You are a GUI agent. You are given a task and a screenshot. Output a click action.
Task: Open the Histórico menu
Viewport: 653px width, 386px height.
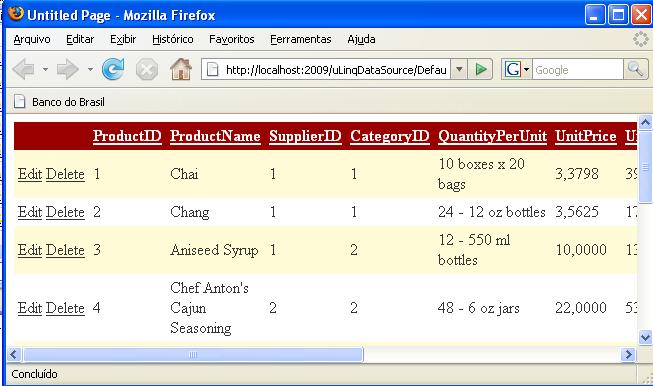coord(172,39)
